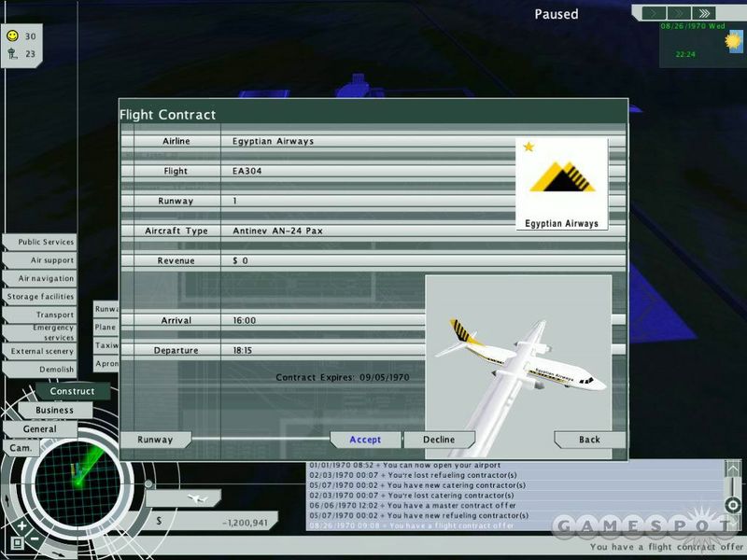
Task: Open the Air navigation construct category
Action: coord(40,278)
